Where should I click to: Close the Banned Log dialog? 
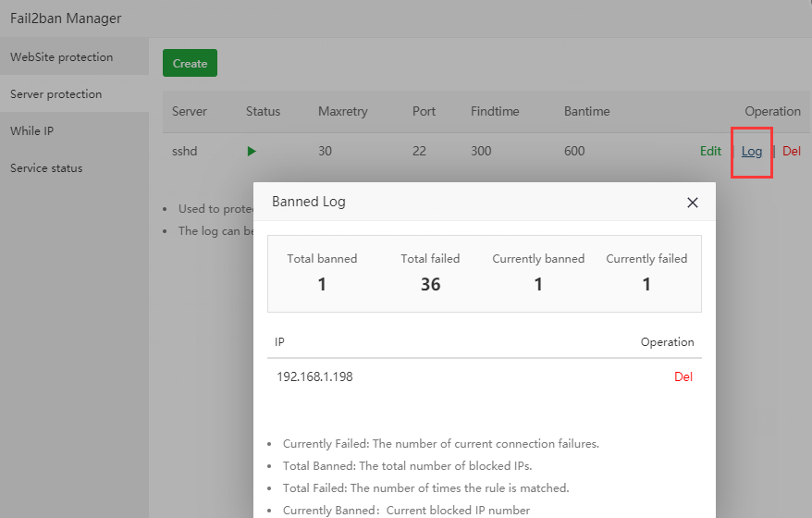(x=692, y=203)
